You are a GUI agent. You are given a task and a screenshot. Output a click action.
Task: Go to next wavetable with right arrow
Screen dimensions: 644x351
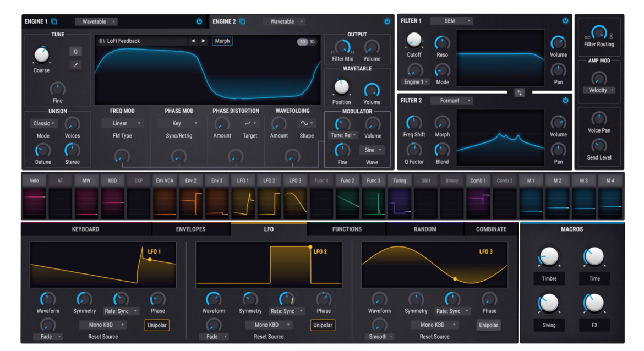point(203,41)
